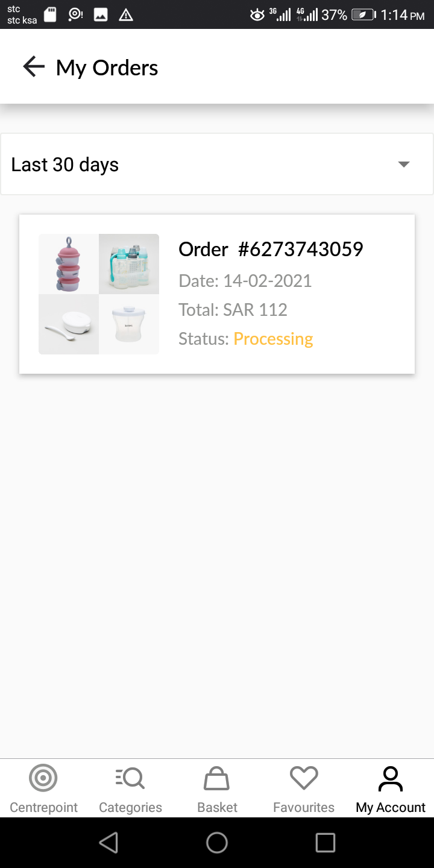This screenshot has height=868, width=434.
Task: Tap the milk powder container thumbnail
Action: (x=129, y=324)
